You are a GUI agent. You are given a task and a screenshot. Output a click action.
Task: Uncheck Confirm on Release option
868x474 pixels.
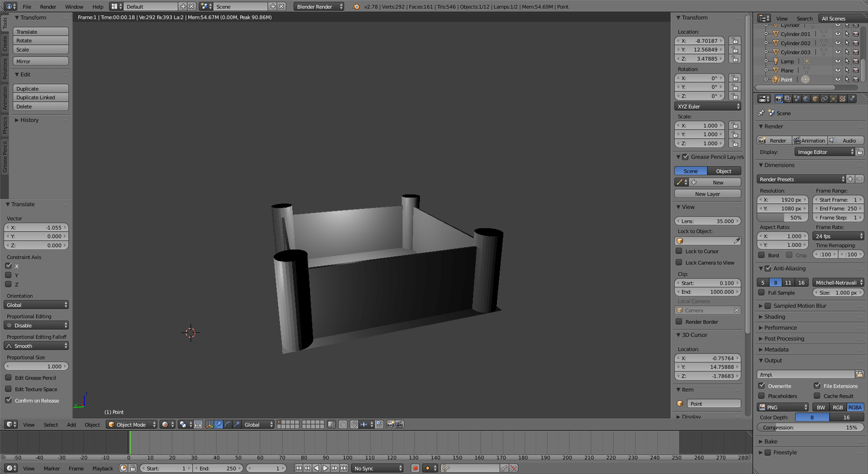8,400
